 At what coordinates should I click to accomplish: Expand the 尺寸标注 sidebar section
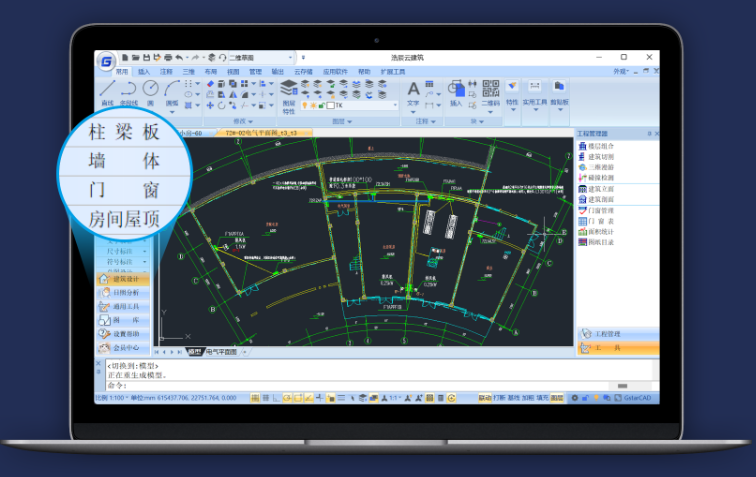tap(124, 251)
